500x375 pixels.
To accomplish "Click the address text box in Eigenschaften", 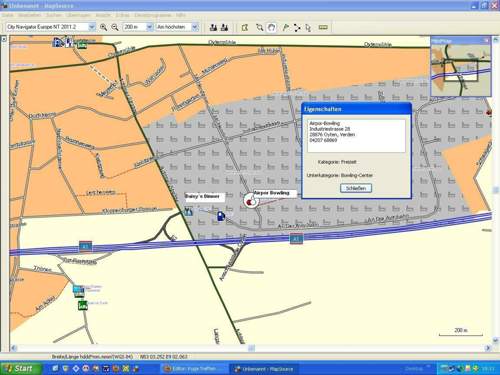I will [356, 135].
